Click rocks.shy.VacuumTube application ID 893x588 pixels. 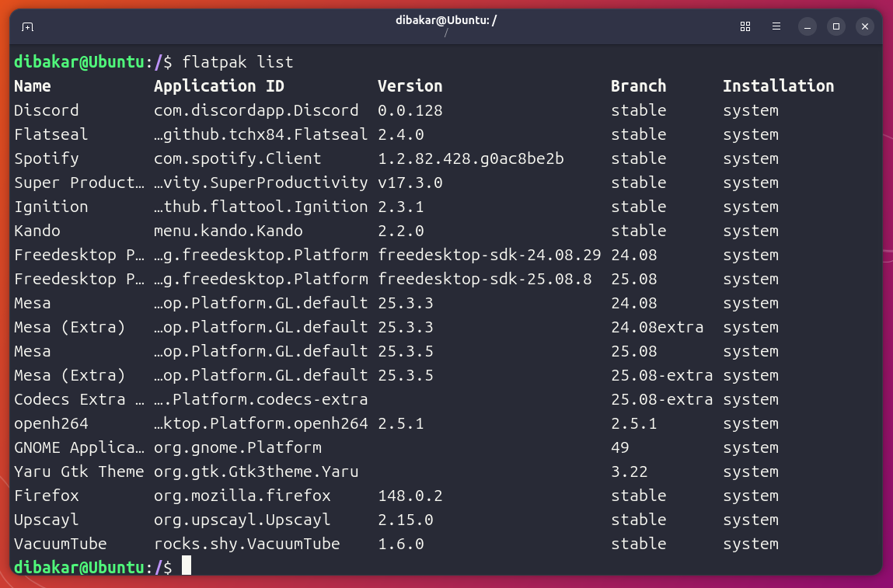tap(246, 545)
